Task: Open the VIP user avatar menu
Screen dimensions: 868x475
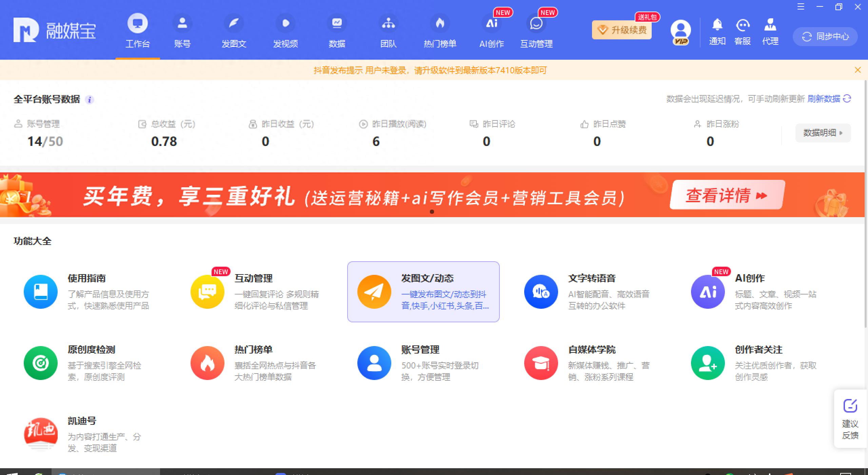Action: [x=680, y=31]
